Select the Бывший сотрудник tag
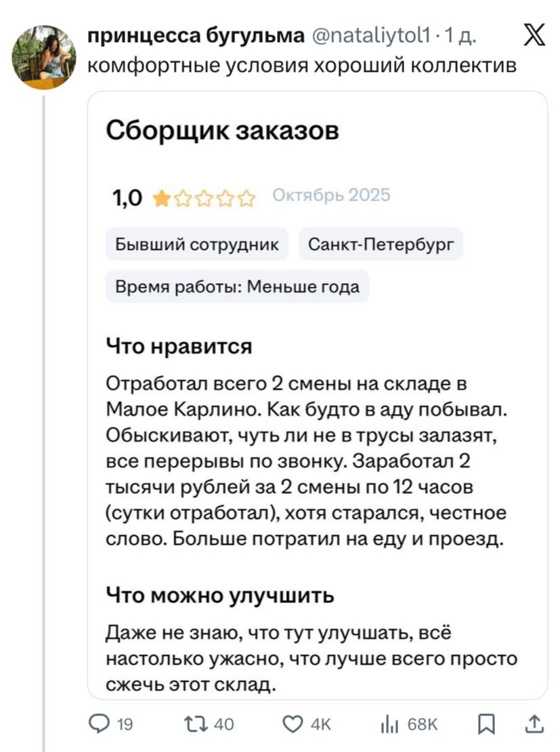 tap(197, 245)
